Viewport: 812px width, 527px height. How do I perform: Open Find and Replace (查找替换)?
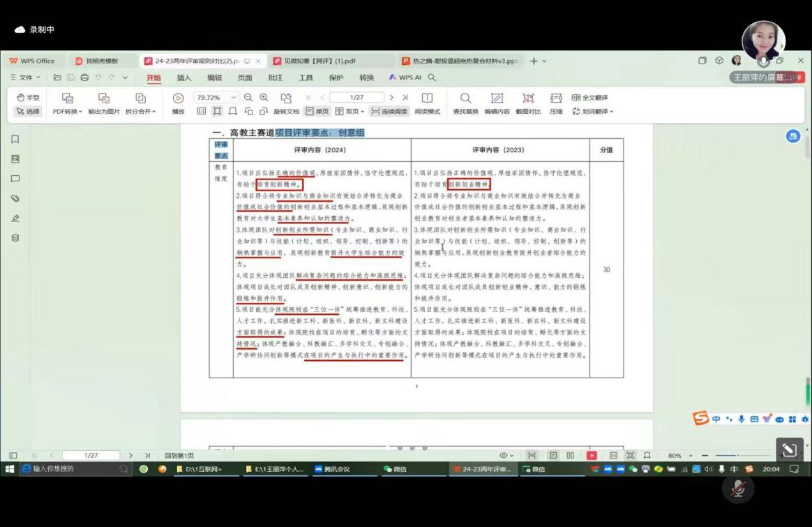pyautogui.click(x=465, y=98)
